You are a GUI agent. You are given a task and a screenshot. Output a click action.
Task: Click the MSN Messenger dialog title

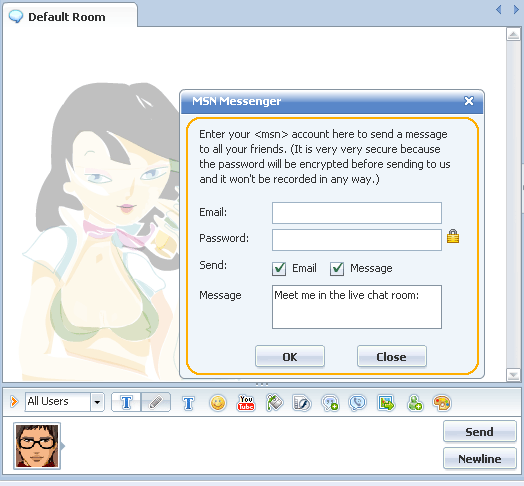coord(237,101)
